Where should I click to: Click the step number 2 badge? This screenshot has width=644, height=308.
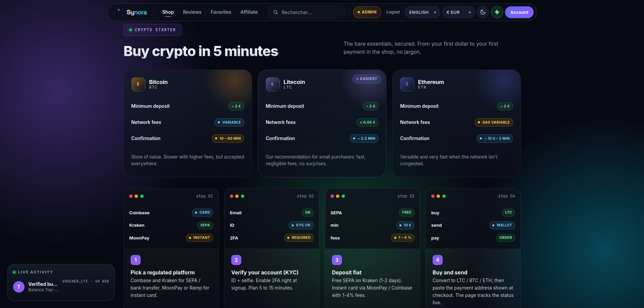point(236,260)
